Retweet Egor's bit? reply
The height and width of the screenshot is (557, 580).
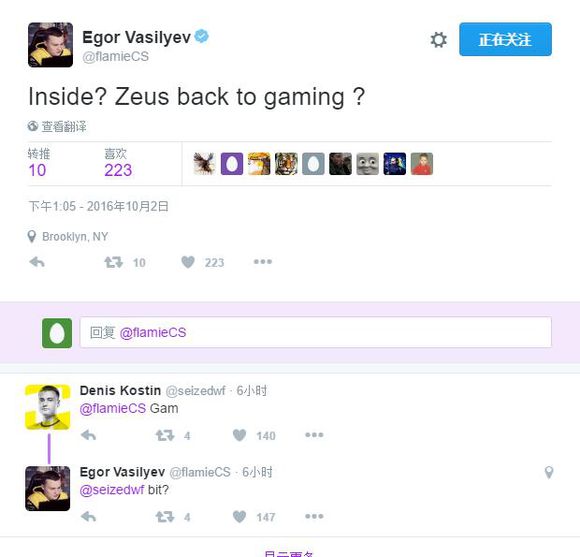click(x=165, y=517)
